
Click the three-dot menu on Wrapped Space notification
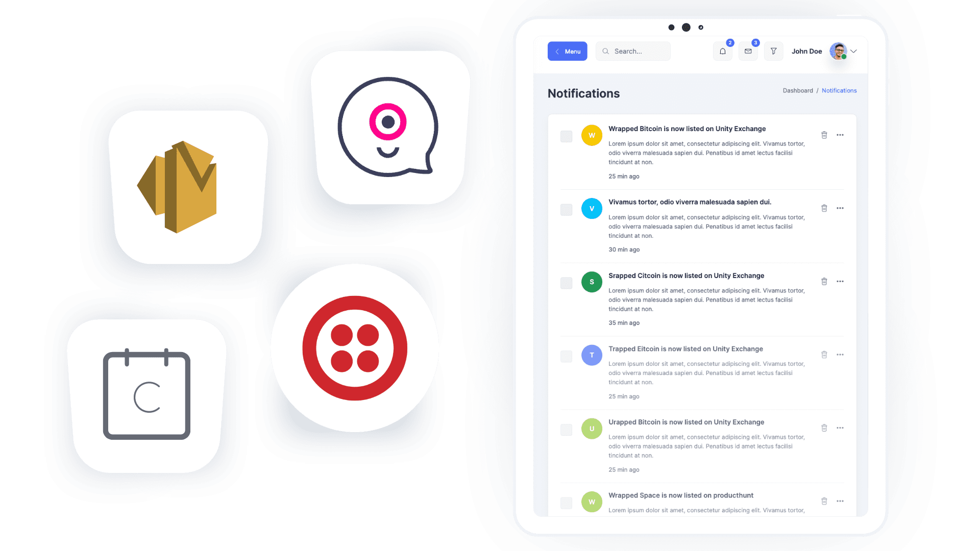840,501
